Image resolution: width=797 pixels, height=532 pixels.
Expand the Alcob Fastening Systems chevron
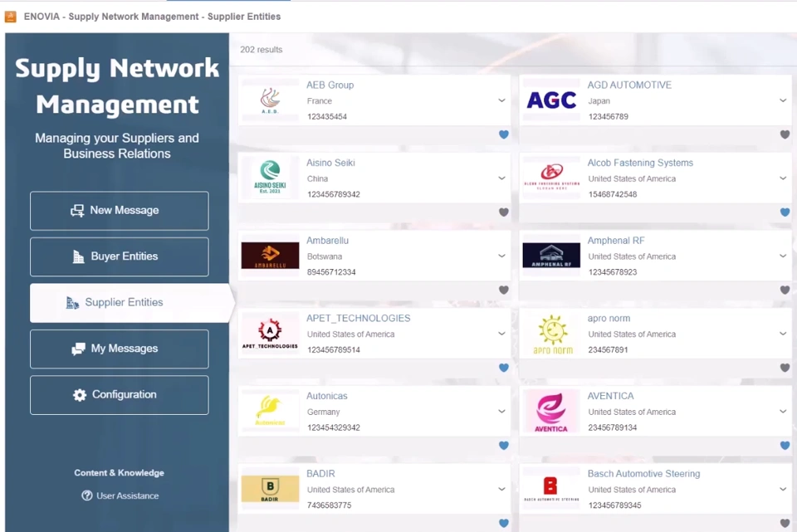[x=783, y=178]
